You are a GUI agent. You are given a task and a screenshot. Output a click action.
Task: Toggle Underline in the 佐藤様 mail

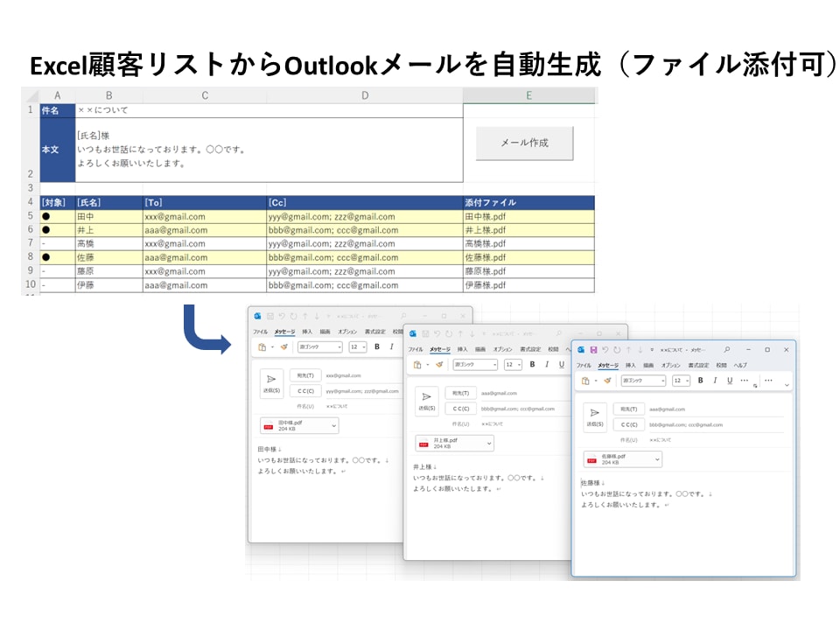click(729, 381)
